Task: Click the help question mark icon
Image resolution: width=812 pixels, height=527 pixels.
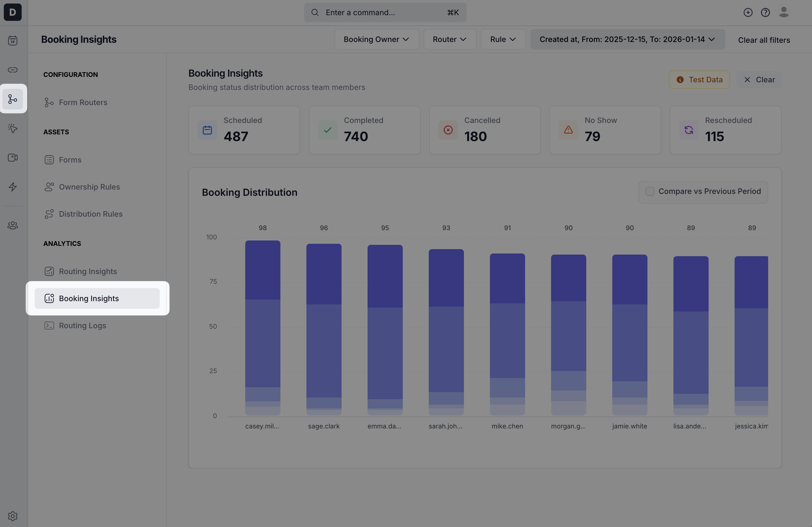Action: 765,13
